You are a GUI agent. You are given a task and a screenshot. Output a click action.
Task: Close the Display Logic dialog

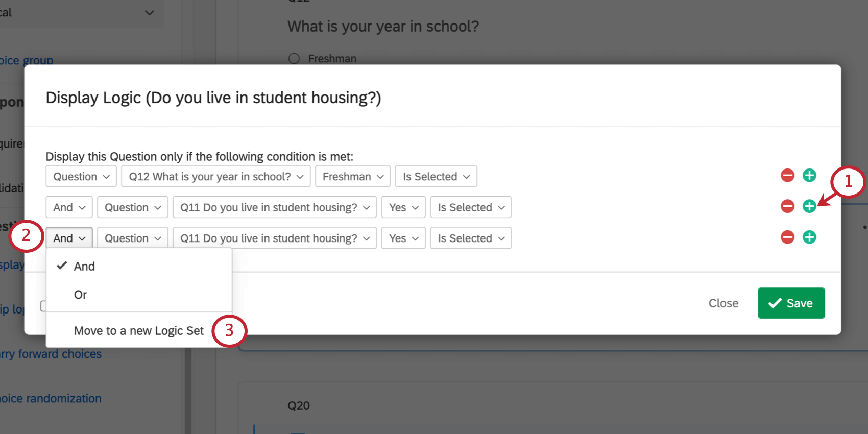click(x=723, y=303)
